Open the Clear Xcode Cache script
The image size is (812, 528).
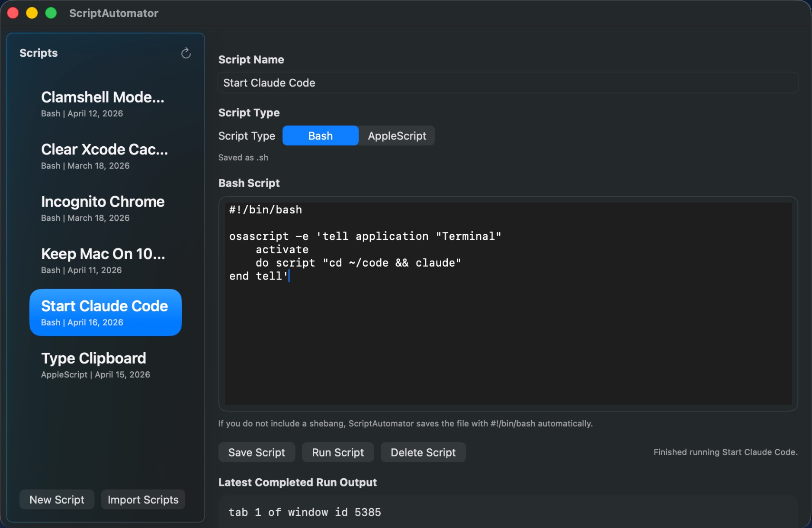click(106, 156)
